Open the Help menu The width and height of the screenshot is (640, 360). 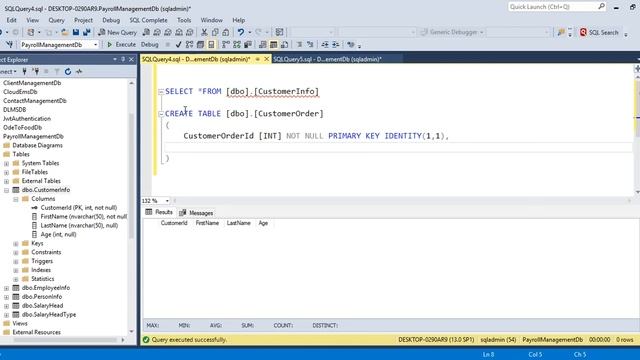tap(239, 20)
